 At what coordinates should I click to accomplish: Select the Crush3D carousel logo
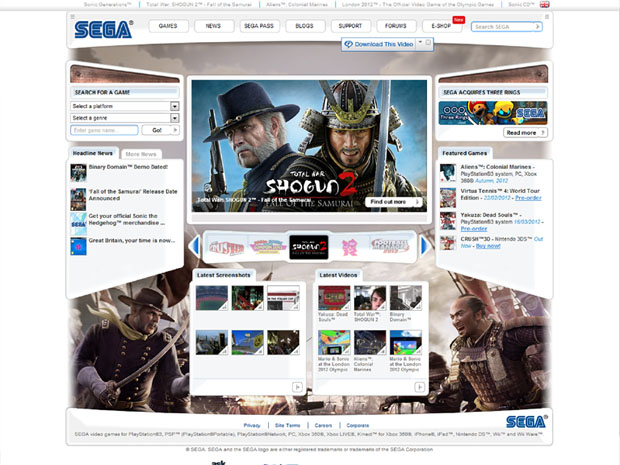coord(227,248)
